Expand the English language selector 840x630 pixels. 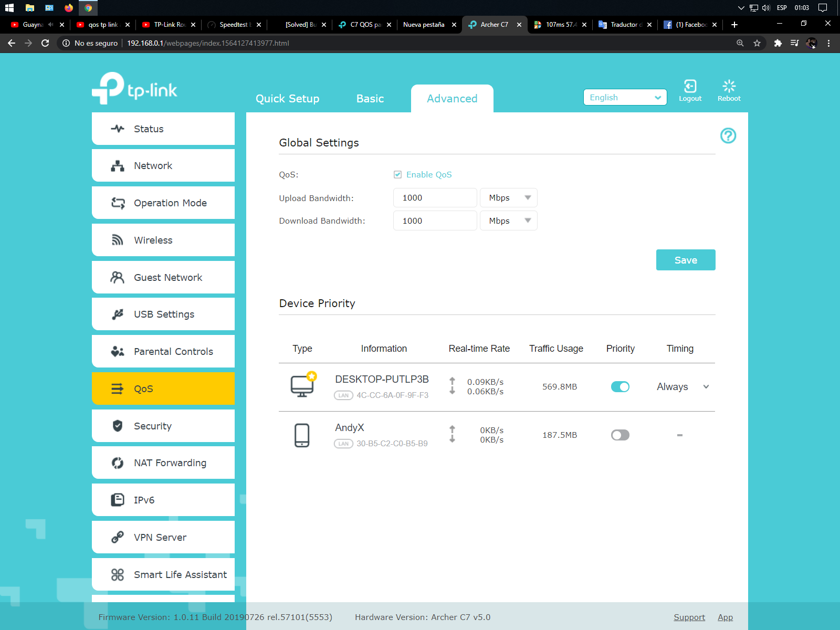point(625,98)
